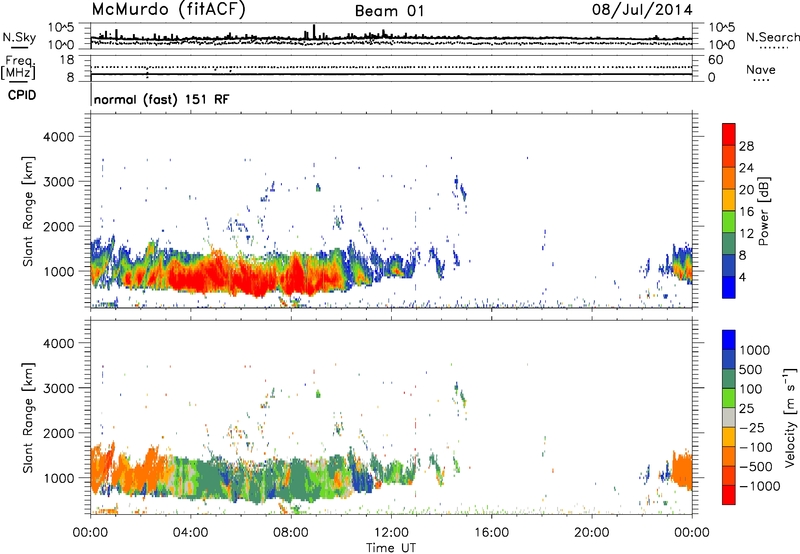Select the date '08/Jul/2014'

[642, 10]
